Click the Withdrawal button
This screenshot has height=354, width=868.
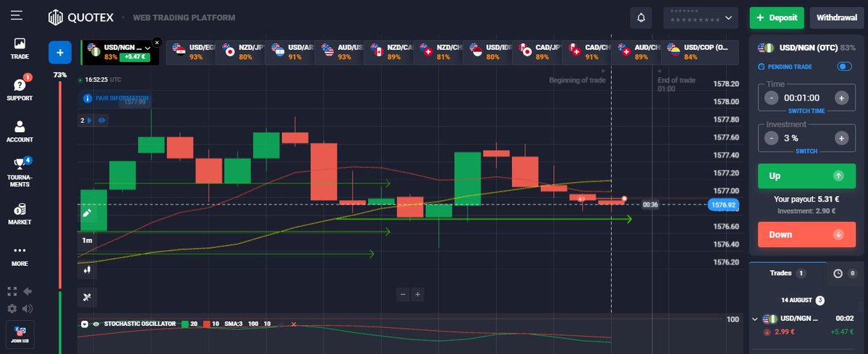coord(837,17)
